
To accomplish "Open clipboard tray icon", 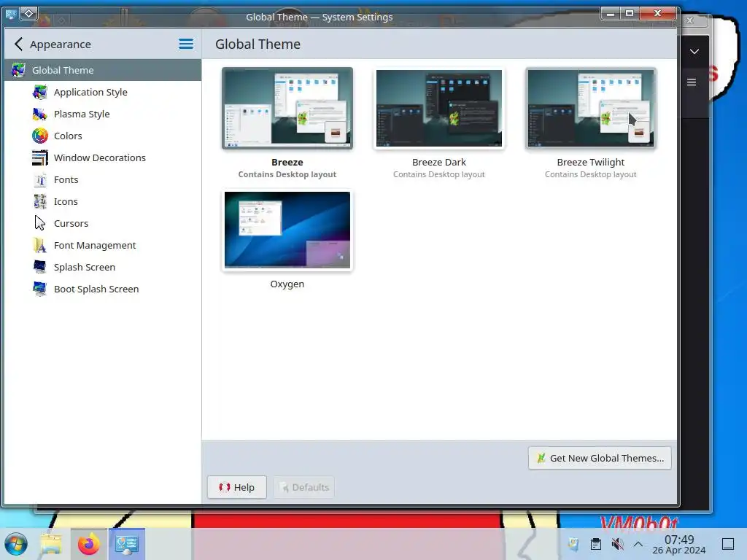I will pyautogui.click(x=595, y=544).
